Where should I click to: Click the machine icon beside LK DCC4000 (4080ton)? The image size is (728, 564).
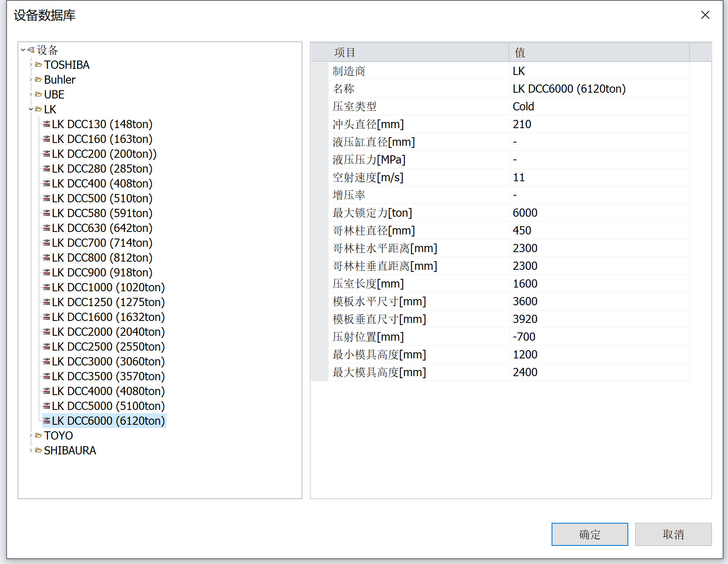click(47, 391)
